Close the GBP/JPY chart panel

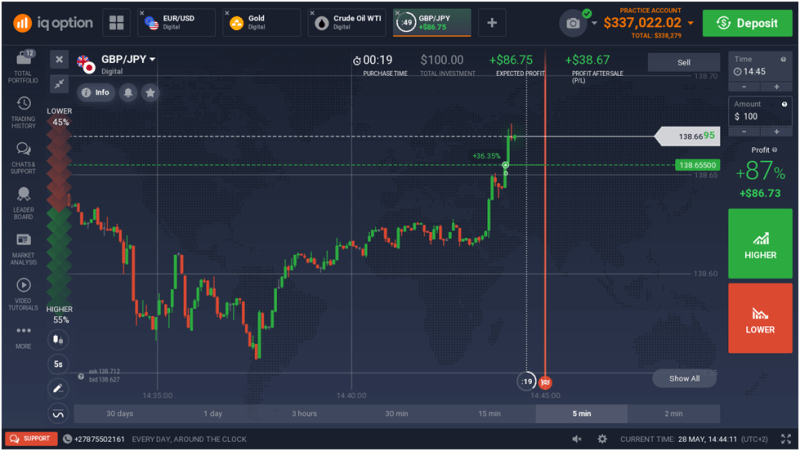coord(59,59)
